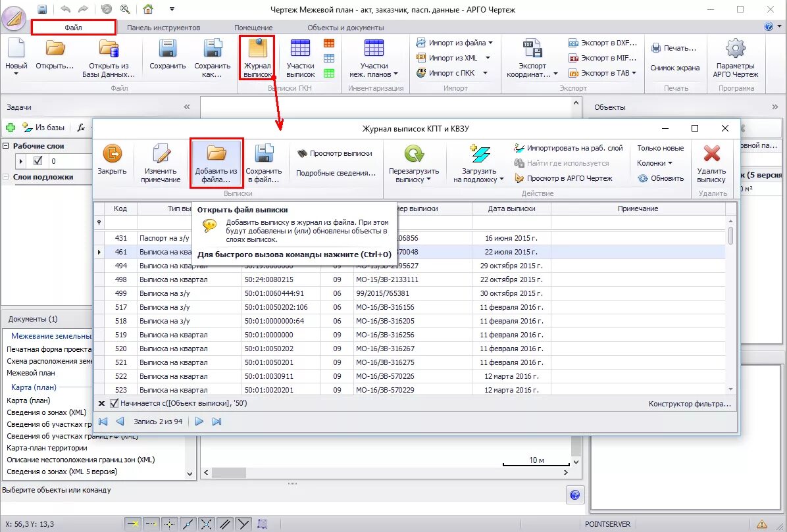This screenshot has height=532, width=787.
Task: Toggle Только новые filter
Action: (661, 148)
